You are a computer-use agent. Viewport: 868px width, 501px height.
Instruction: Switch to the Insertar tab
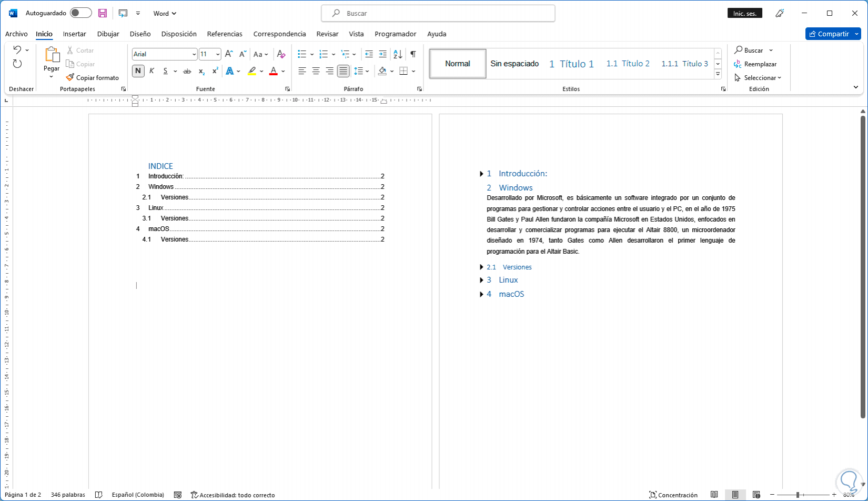tap(75, 34)
